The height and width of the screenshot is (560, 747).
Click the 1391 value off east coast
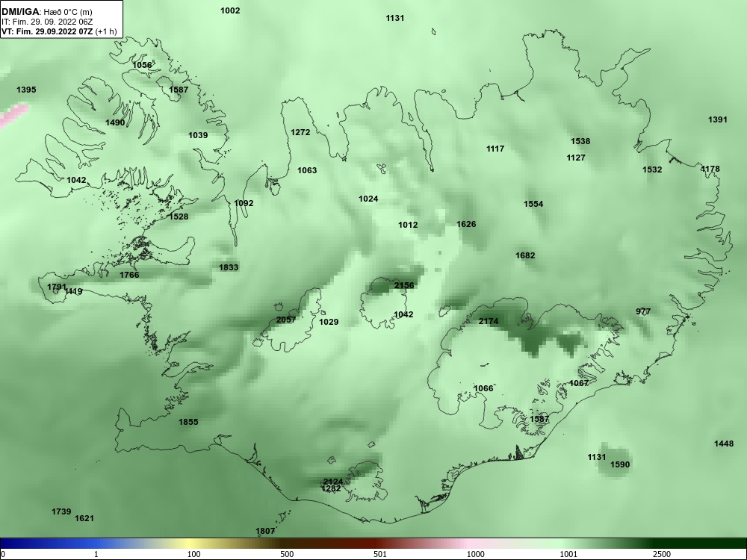717,119
